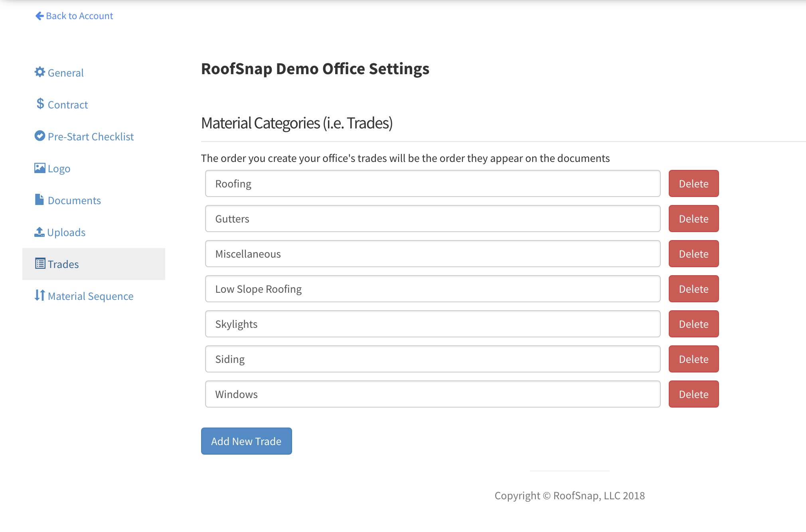Edit the Low Slope Roofing name field

click(433, 289)
